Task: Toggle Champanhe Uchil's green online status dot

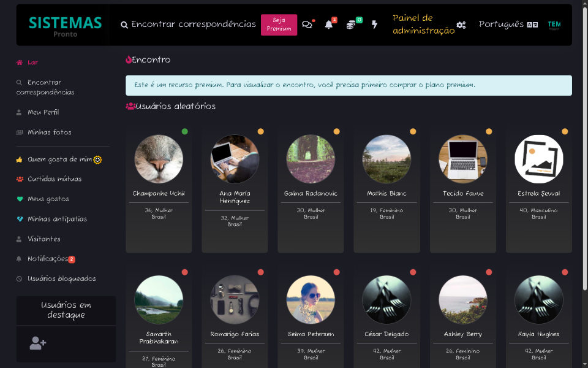Action: pyautogui.click(x=184, y=131)
